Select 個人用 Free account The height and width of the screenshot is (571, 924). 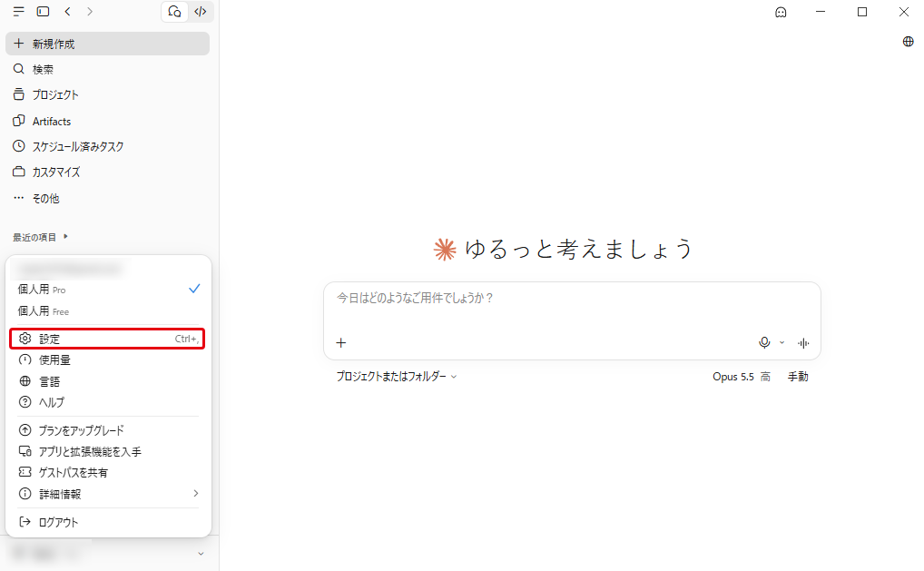pos(108,311)
